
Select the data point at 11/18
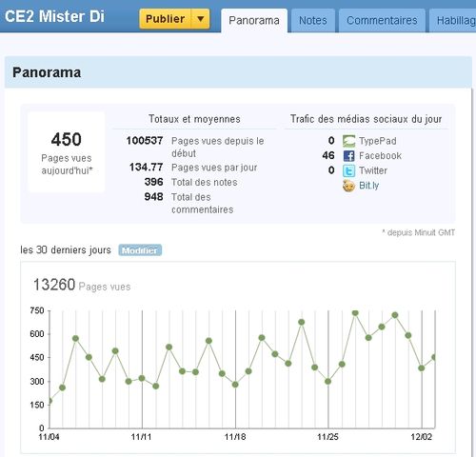[x=235, y=385]
